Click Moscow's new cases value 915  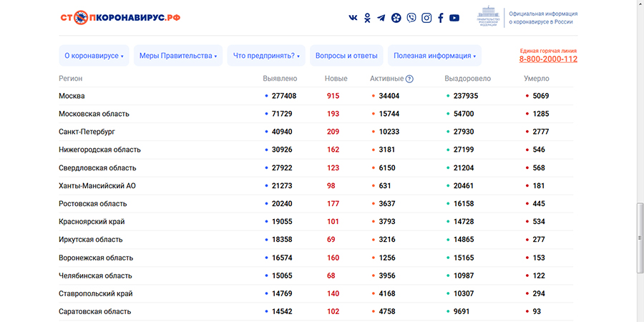[333, 96]
